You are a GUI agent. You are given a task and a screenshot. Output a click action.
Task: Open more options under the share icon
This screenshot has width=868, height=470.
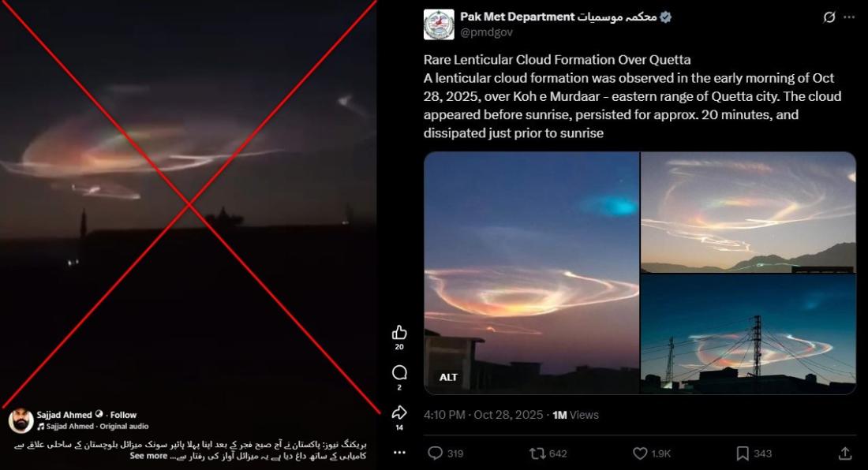tap(399, 453)
